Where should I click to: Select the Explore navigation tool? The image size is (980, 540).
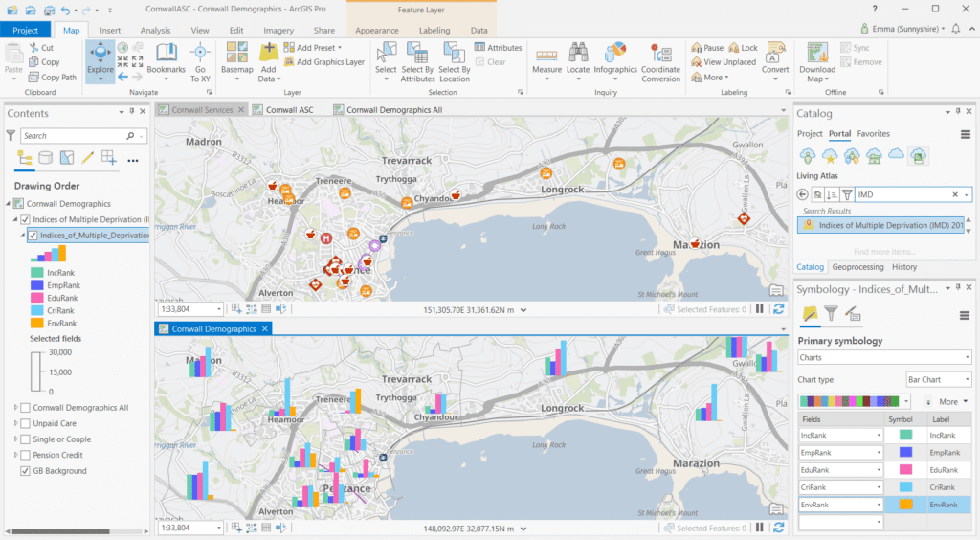point(100,61)
